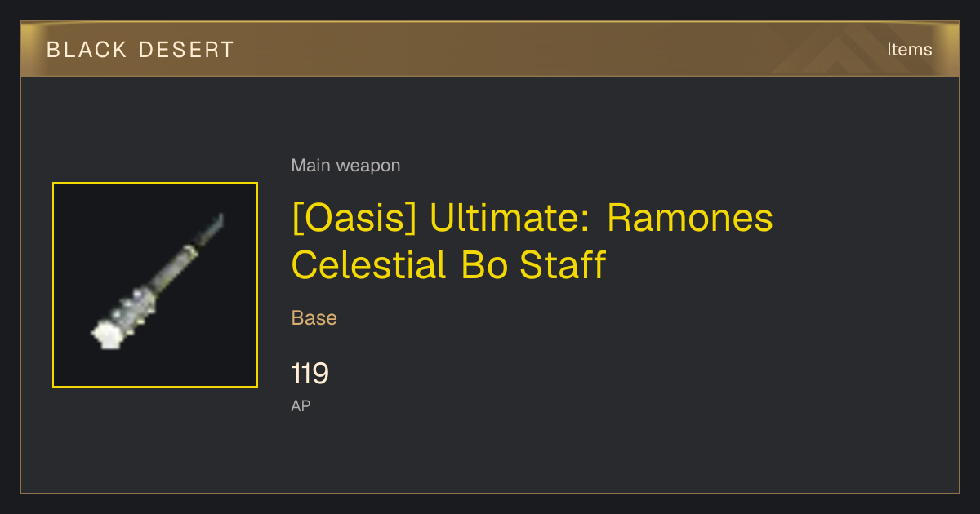Click the AP stat label
980x514 pixels.
coord(301,405)
